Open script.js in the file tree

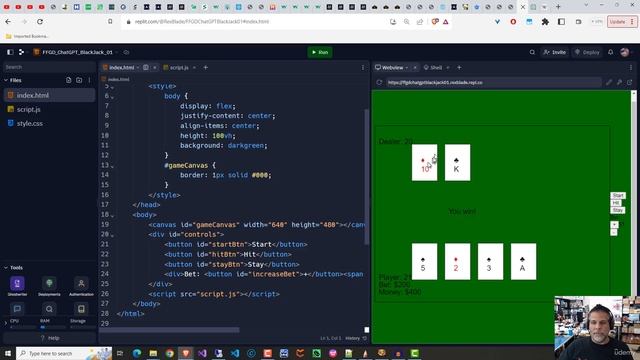click(x=49, y=109)
